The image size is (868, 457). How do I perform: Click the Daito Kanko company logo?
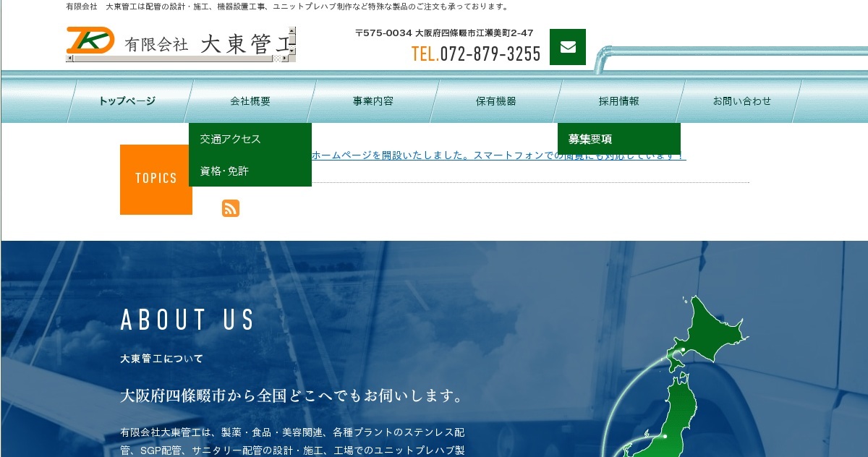coord(177,41)
